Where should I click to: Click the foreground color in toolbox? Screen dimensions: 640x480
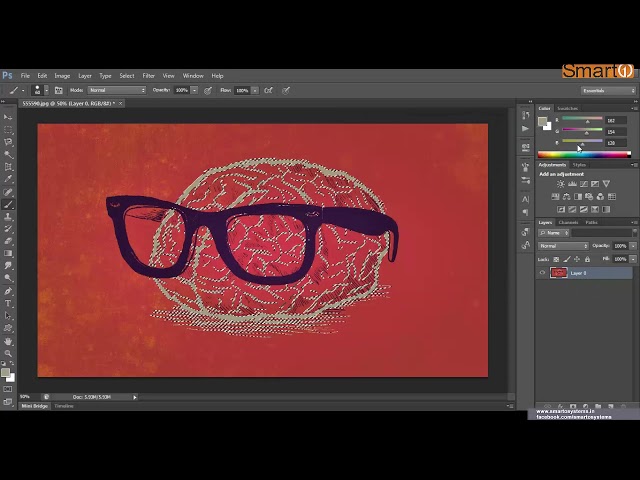point(5,373)
